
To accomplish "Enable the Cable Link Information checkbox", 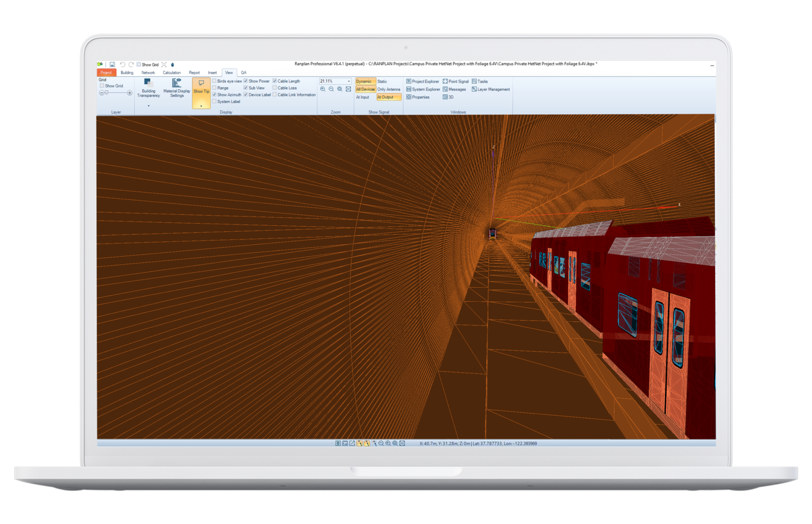I will coord(275,95).
